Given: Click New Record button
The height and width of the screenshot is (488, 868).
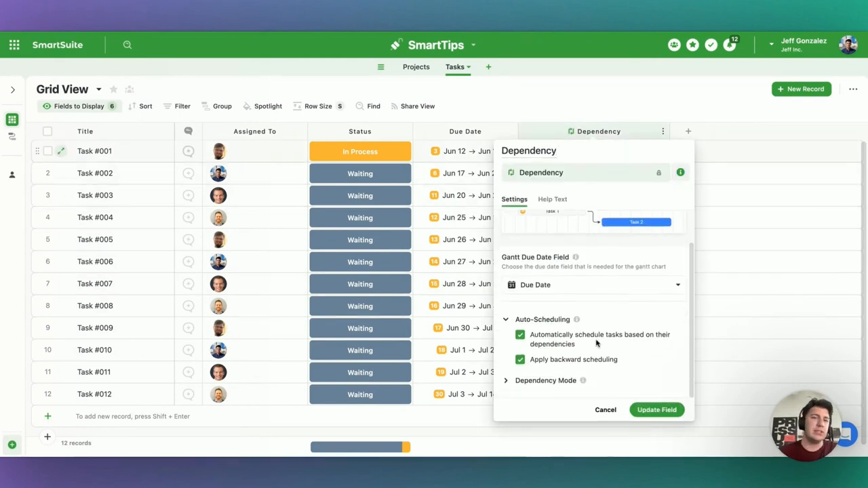Looking at the screenshot, I should click(802, 89).
